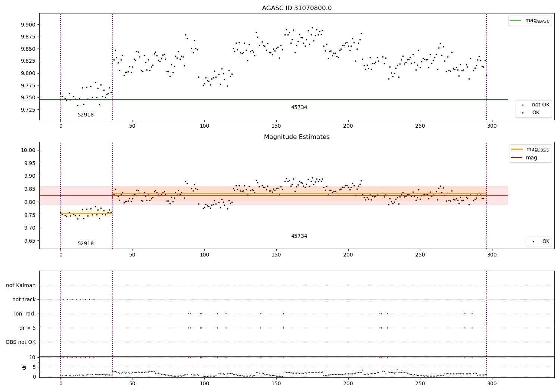Click the '52918' label in the Magnitude Estimates plot
The height and width of the screenshot is (392, 560).
tap(86, 244)
